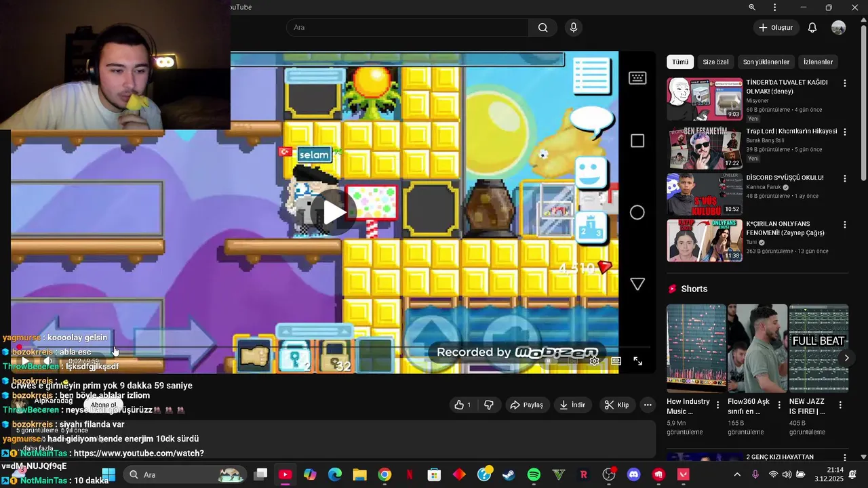Click the İndir download button

573,405
